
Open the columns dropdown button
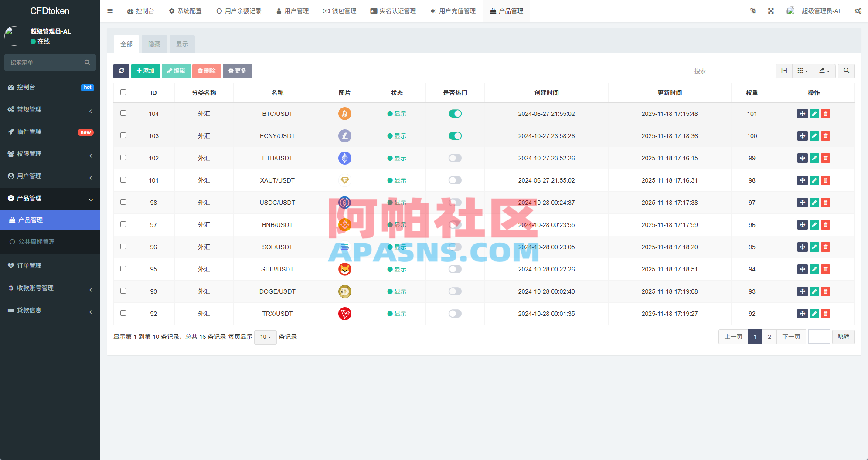[803, 71]
